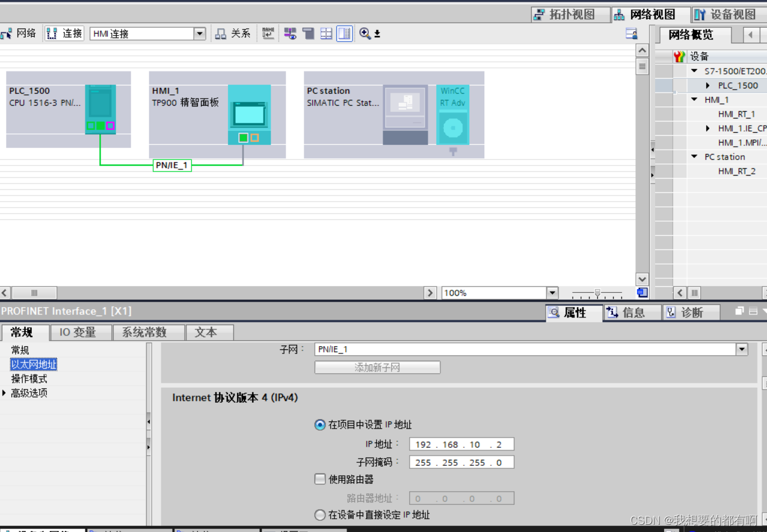Click the float inspector window icon

[739, 311]
